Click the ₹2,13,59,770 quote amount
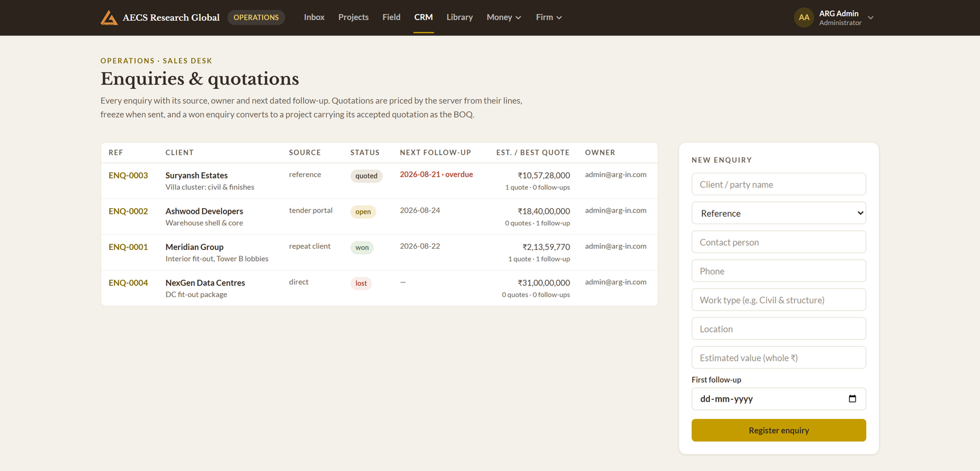 click(x=546, y=247)
